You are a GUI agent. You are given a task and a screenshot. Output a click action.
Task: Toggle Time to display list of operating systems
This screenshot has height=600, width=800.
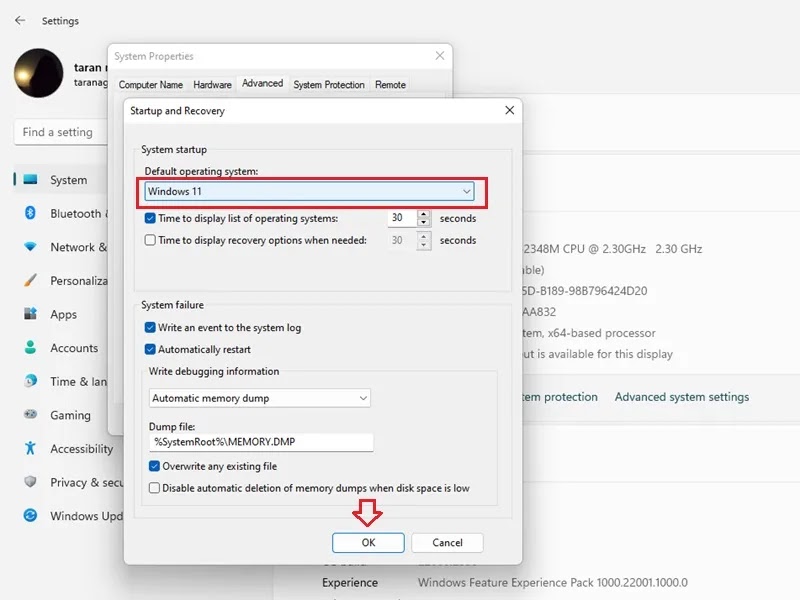click(150, 218)
